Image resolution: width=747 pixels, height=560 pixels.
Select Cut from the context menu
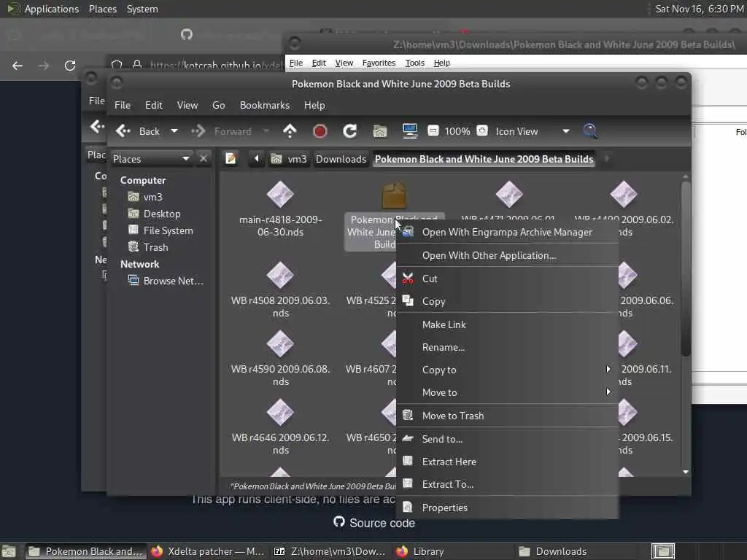point(508,279)
